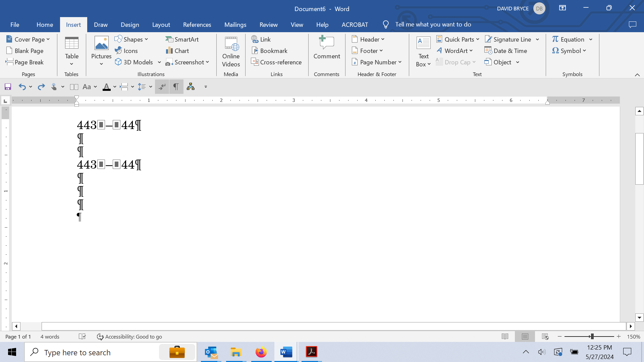Add a new Comment
This screenshot has height=362, width=644.
[326, 49]
